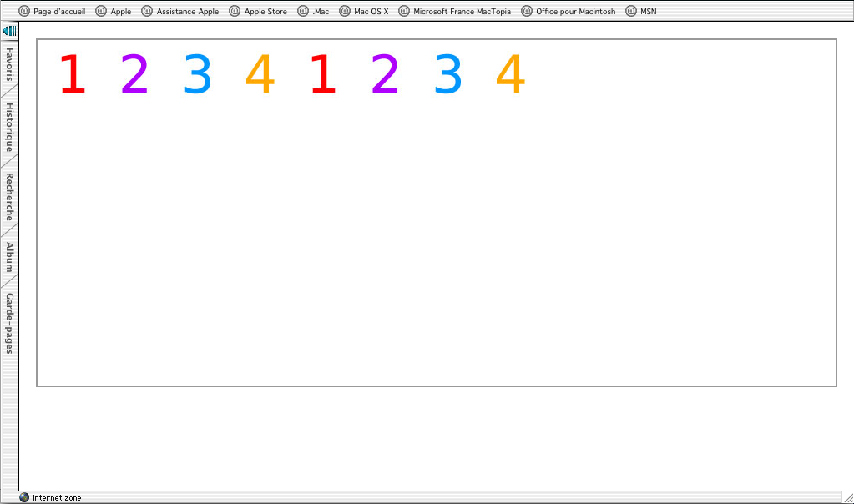Switch to the Historique sidebar tab
This screenshot has height=504, width=854.
9,127
